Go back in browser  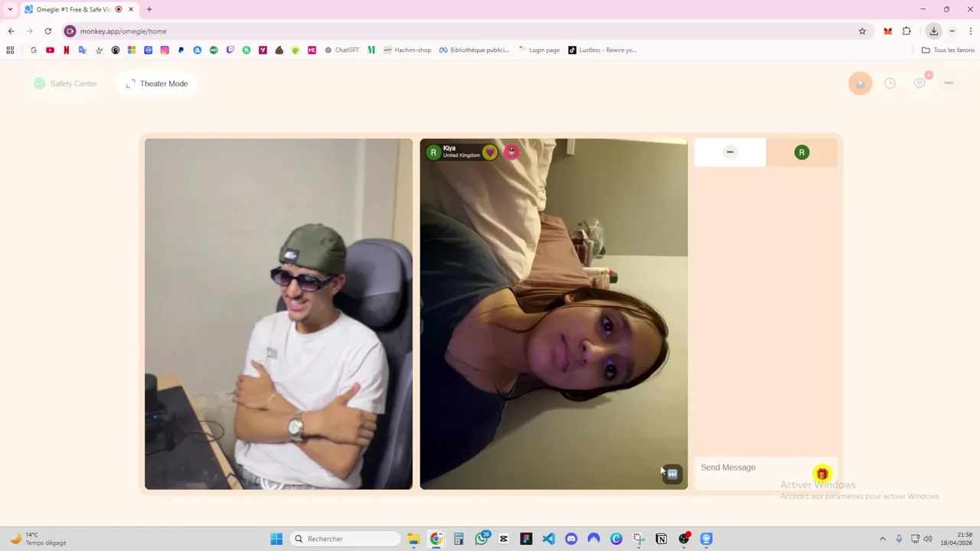11,31
